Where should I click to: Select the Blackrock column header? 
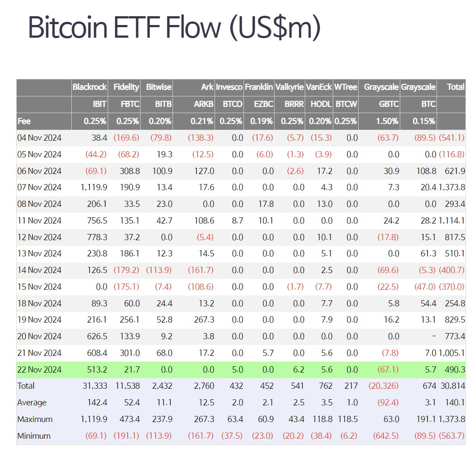pyautogui.click(x=90, y=87)
